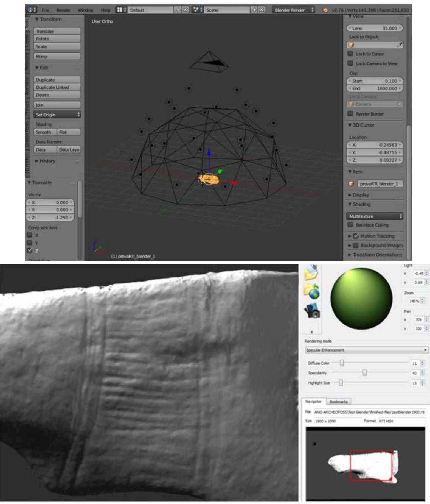Click the Rotate button
The image size is (430, 504).
click(57, 39)
